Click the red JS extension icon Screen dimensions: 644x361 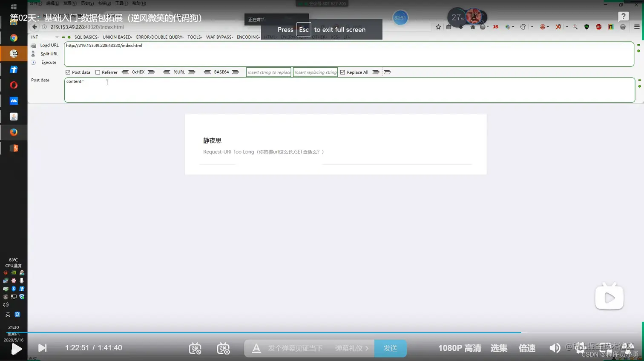point(495,27)
